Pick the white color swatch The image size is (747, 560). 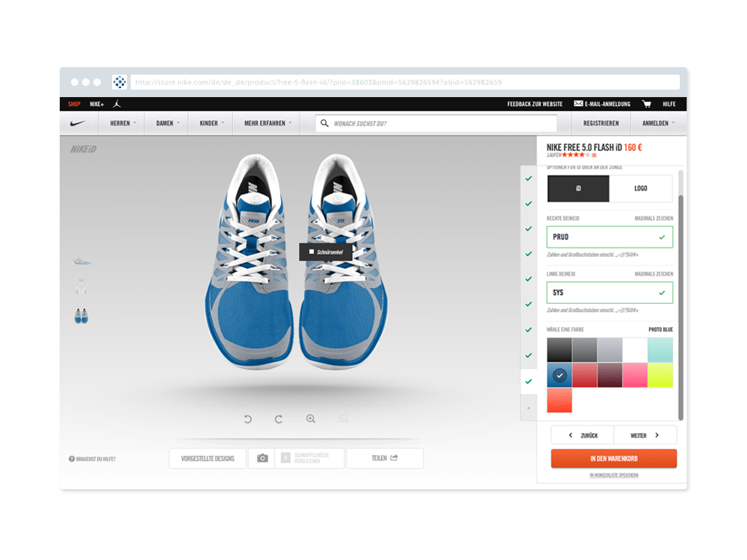point(635,350)
